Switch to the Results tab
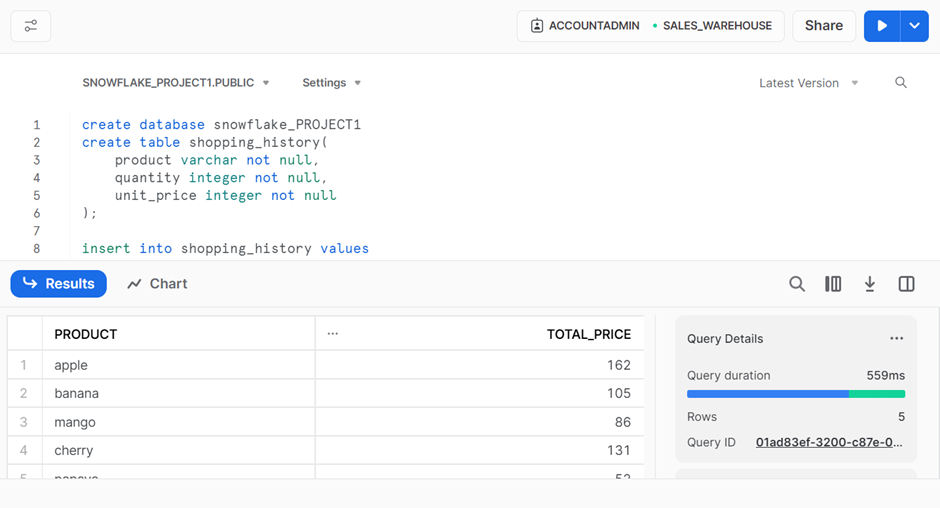Image resolution: width=940 pixels, height=508 pixels. click(59, 284)
